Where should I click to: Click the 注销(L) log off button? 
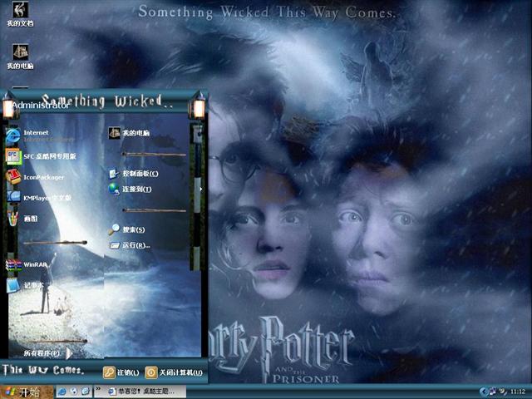pos(121,372)
